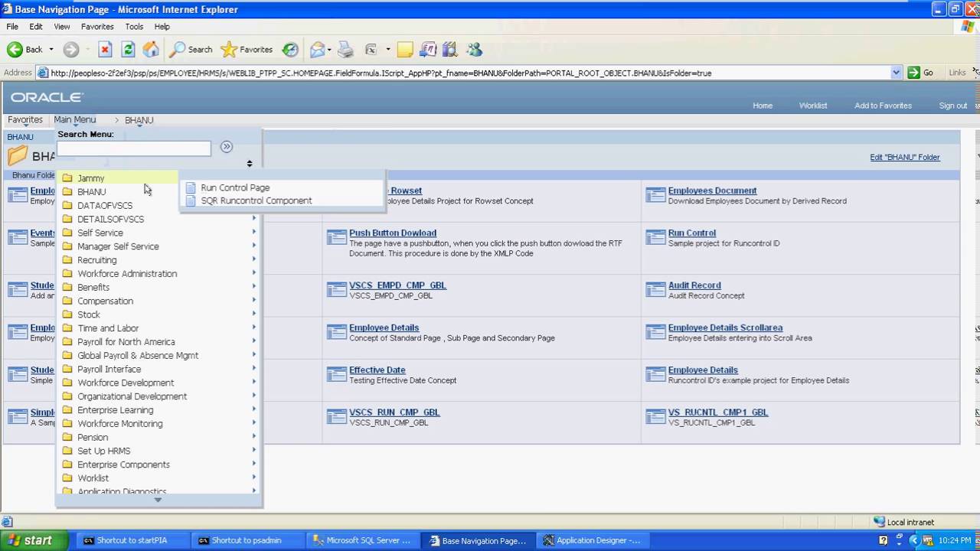Open the Payroll for North America folder

[x=126, y=341]
